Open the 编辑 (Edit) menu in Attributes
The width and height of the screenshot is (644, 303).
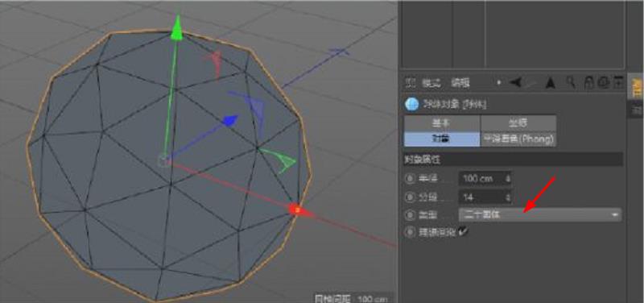(x=460, y=83)
